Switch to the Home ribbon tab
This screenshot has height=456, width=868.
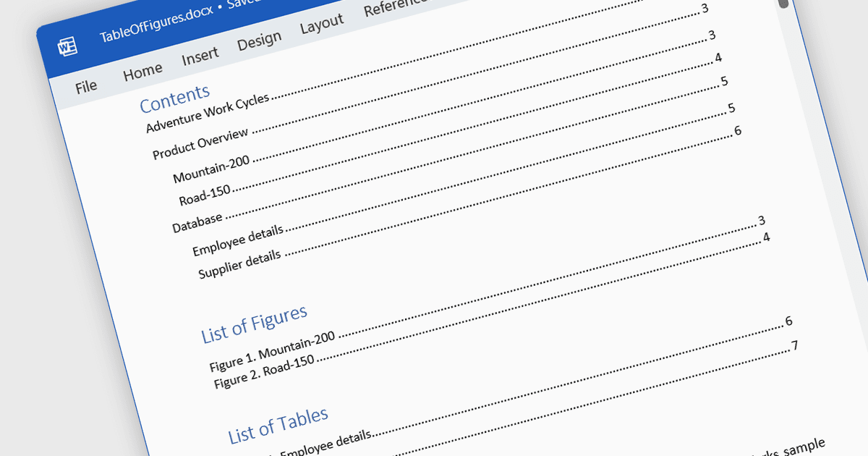coord(142,71)
